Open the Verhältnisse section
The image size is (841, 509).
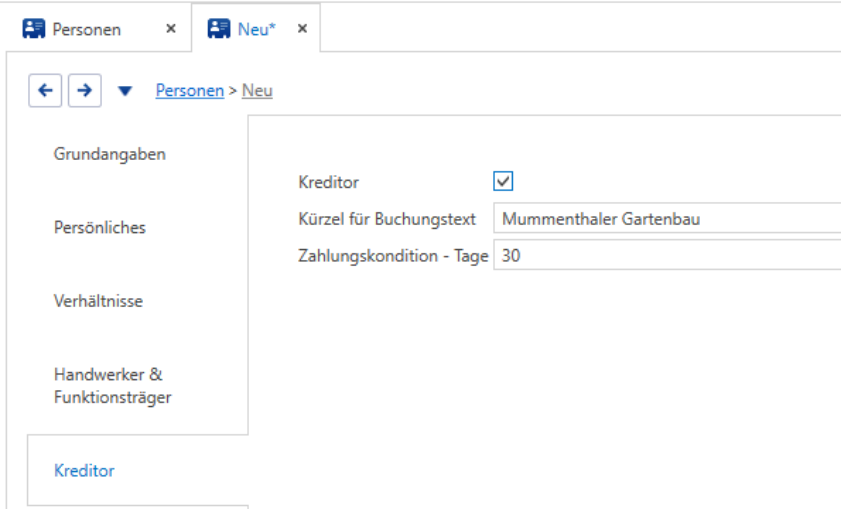tap(99, 301)
